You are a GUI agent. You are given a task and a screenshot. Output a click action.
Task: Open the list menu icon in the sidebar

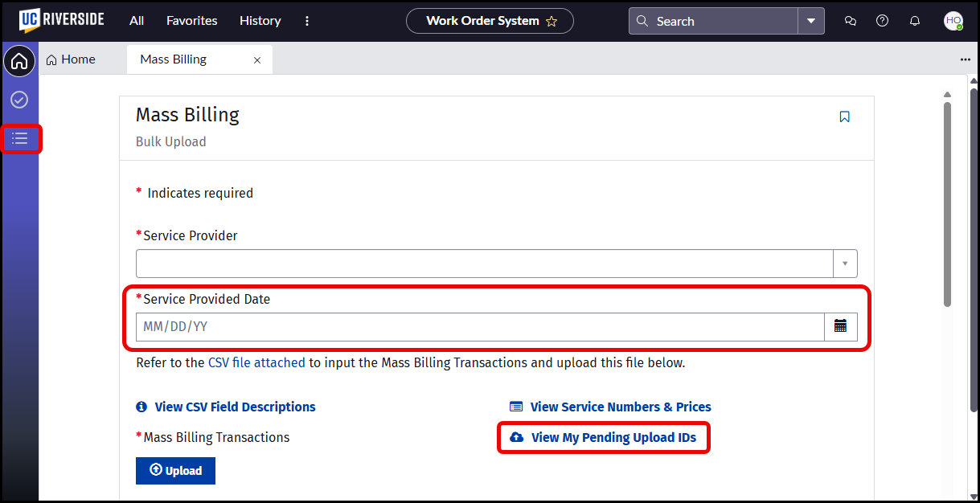pos(19,138)
